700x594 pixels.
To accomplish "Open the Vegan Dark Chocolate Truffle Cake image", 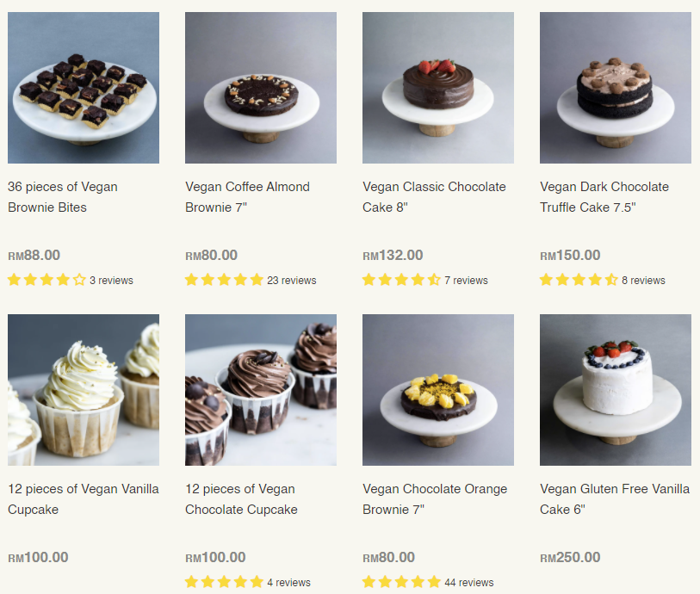I will click(615, 88).
